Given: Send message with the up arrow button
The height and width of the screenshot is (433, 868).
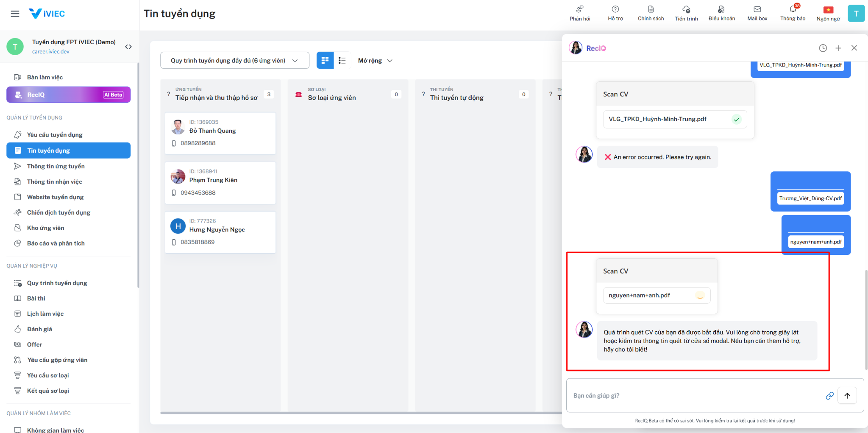Looking at the screenshot, I should click(847, 396).
